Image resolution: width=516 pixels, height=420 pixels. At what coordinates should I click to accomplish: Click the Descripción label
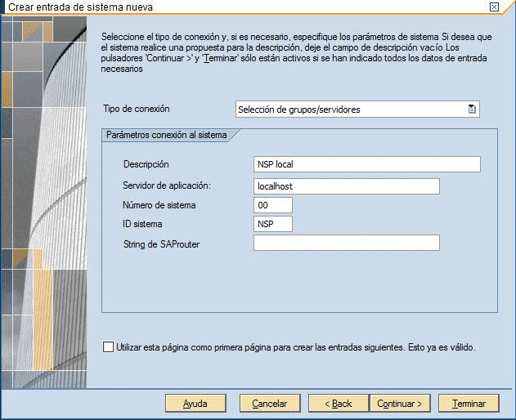tap(146, 164)
